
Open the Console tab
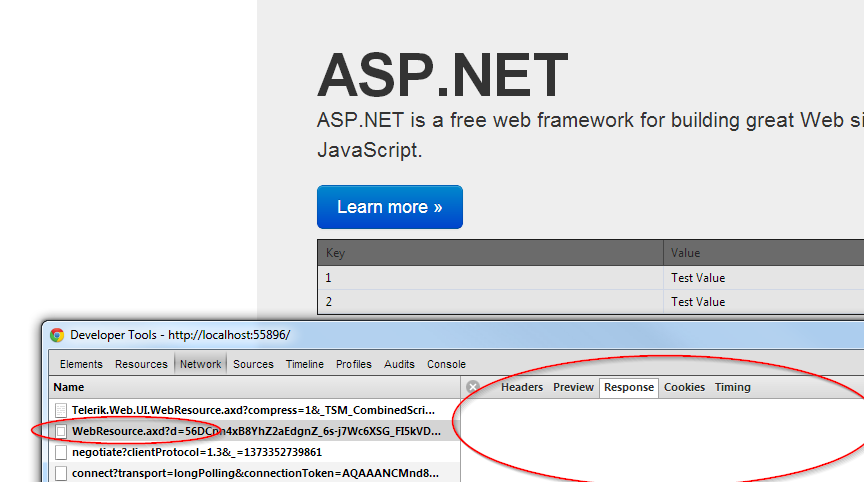tap(446, 364)
